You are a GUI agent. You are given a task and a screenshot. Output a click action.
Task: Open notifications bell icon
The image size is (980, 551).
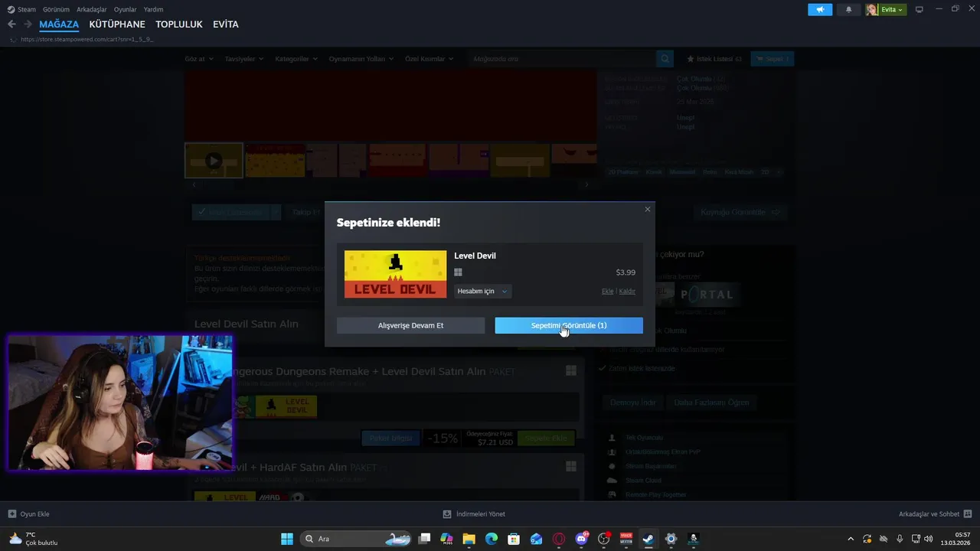pyautogui.click(x=848, y=9)
